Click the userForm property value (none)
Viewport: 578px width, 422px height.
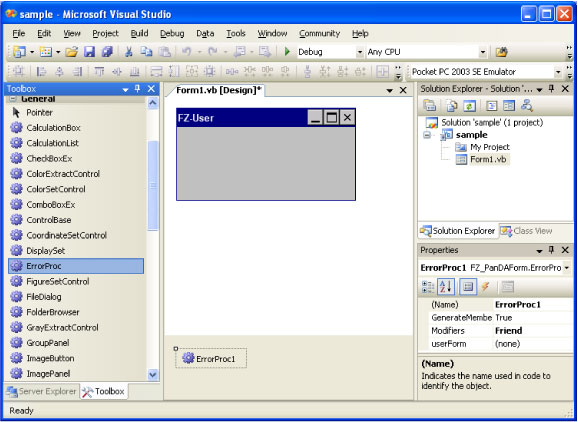click(533, 344)
